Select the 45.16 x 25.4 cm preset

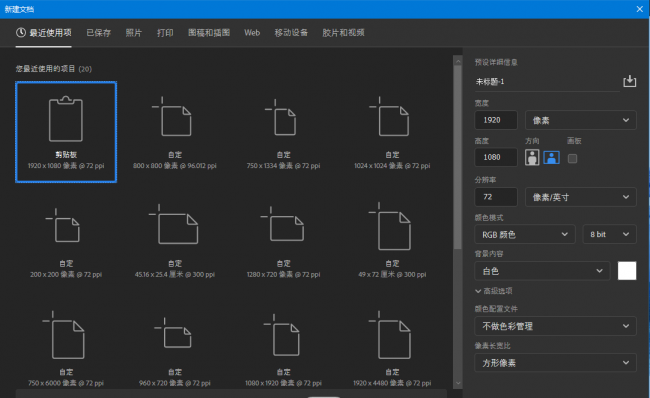click(175, 240)
